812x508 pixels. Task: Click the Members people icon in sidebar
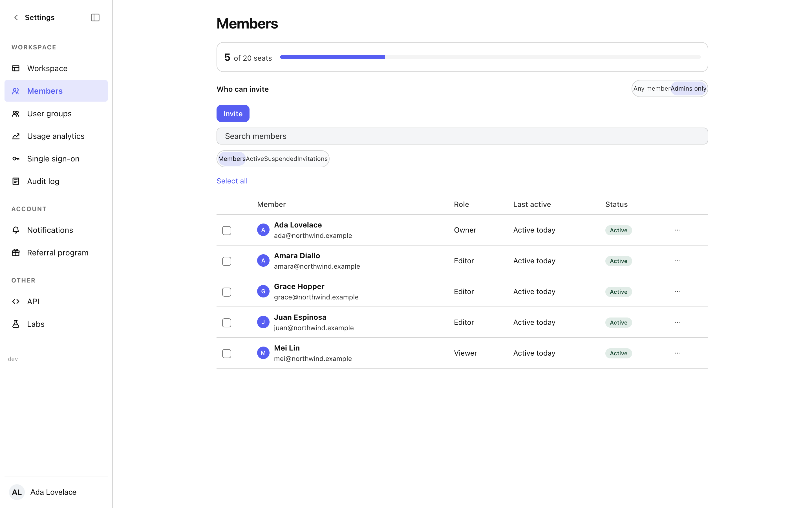point(16,91)
